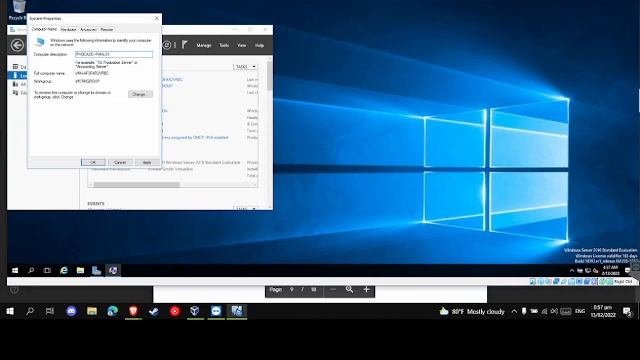Open the Manage menu in Server Manager

click(x=204, y=45)
